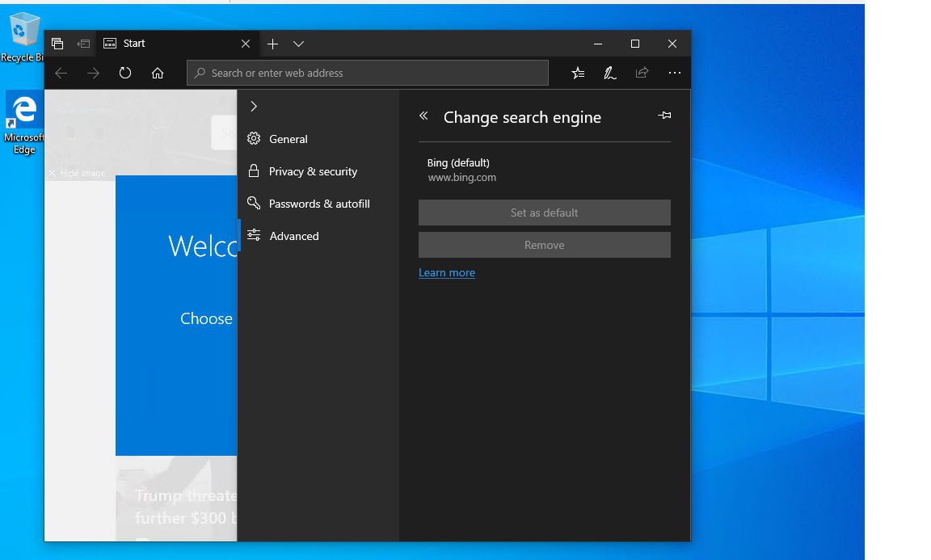
Task: Go back to previous page arrow
Action: click(61, 73)
